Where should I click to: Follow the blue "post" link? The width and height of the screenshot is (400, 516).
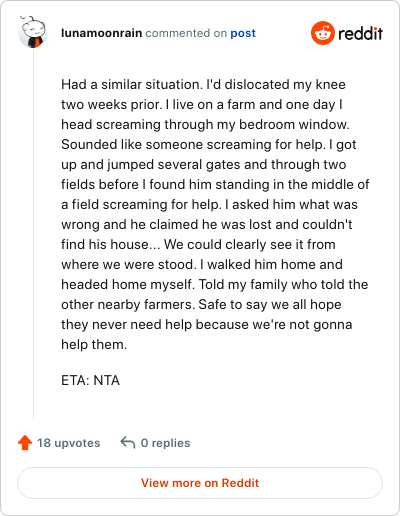(x=243, y=33)
